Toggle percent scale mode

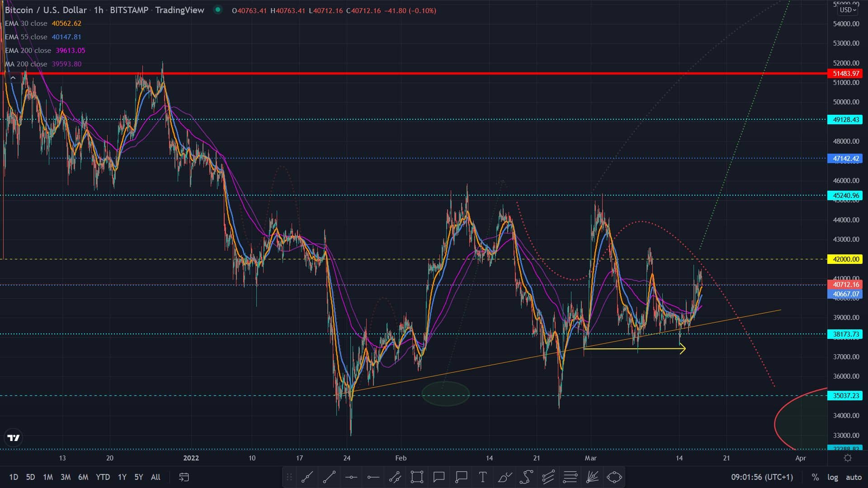[815, 477]
